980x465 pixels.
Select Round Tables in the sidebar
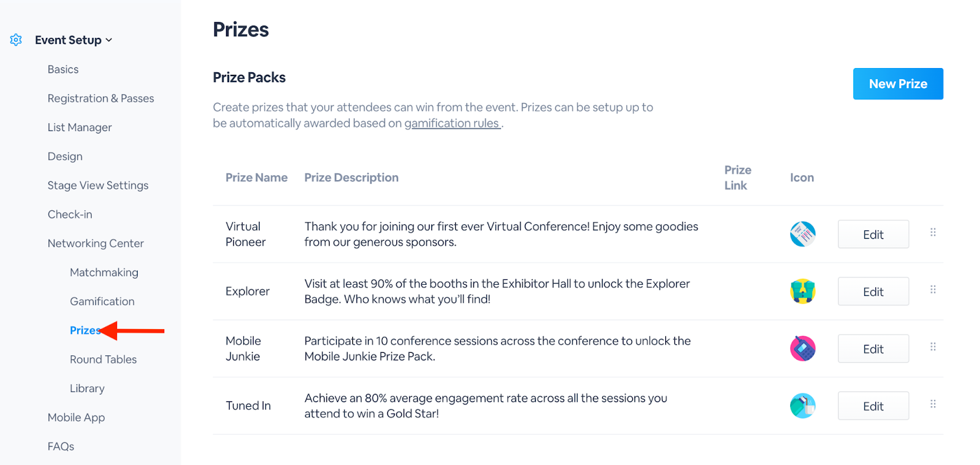pos(103,360)
